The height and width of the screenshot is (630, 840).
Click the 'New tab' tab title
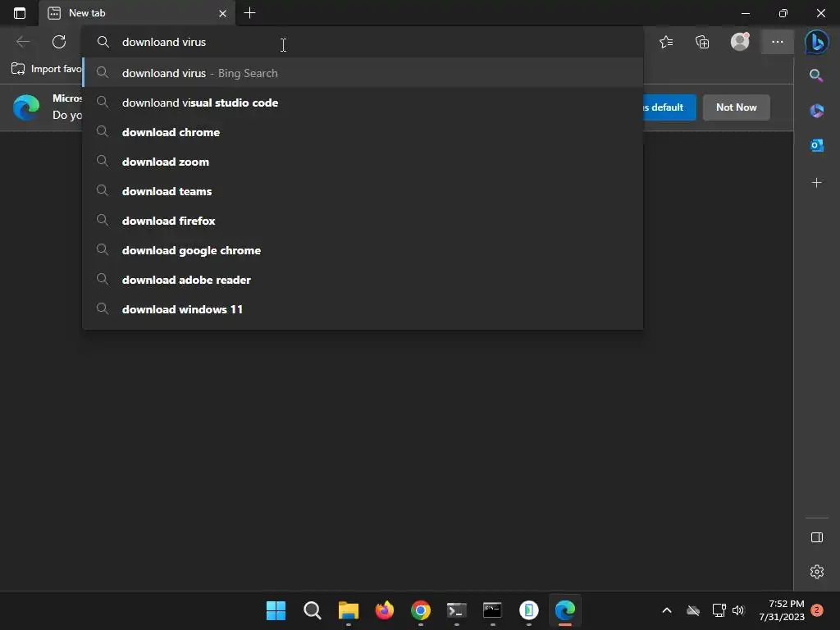[x=87, y=13]
